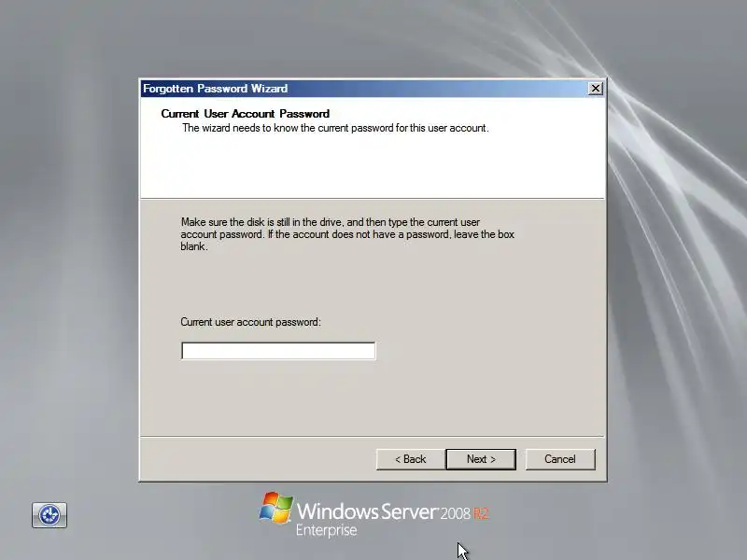Click the 'Make sure the disk' instruction text
The image size is (747, 560).
coord(347,234)
